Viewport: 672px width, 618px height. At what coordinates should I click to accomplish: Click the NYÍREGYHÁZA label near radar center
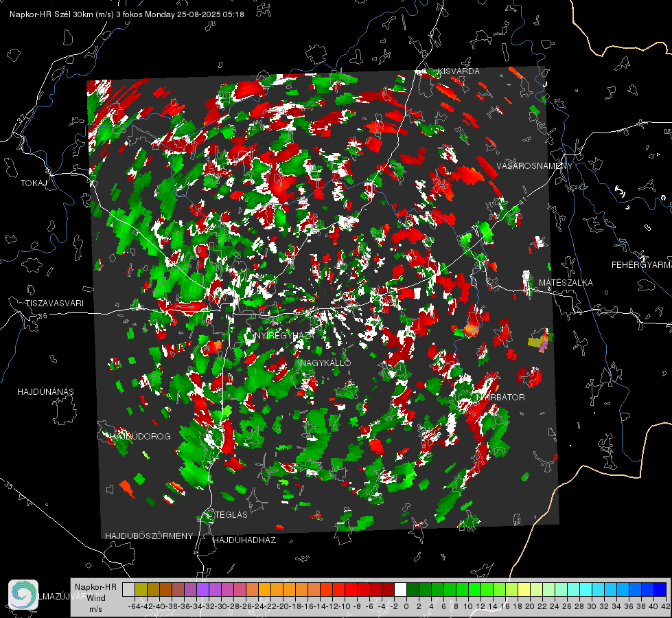tap(283, 335)
